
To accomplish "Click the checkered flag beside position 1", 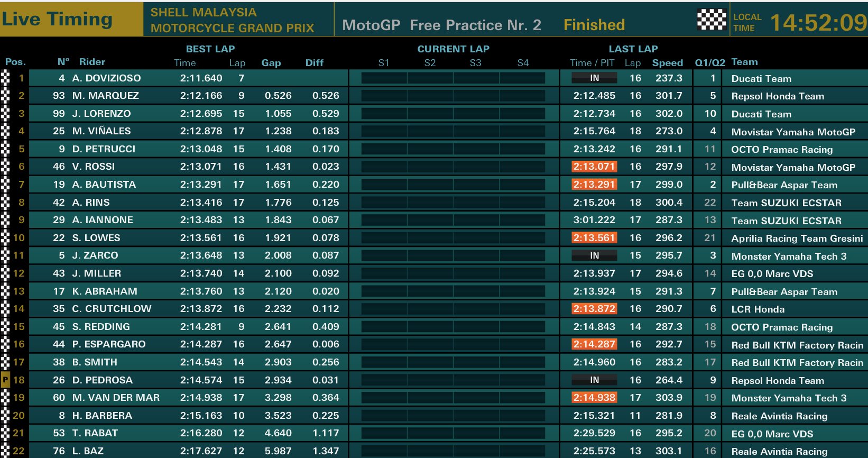I will [x=5, y=78].
